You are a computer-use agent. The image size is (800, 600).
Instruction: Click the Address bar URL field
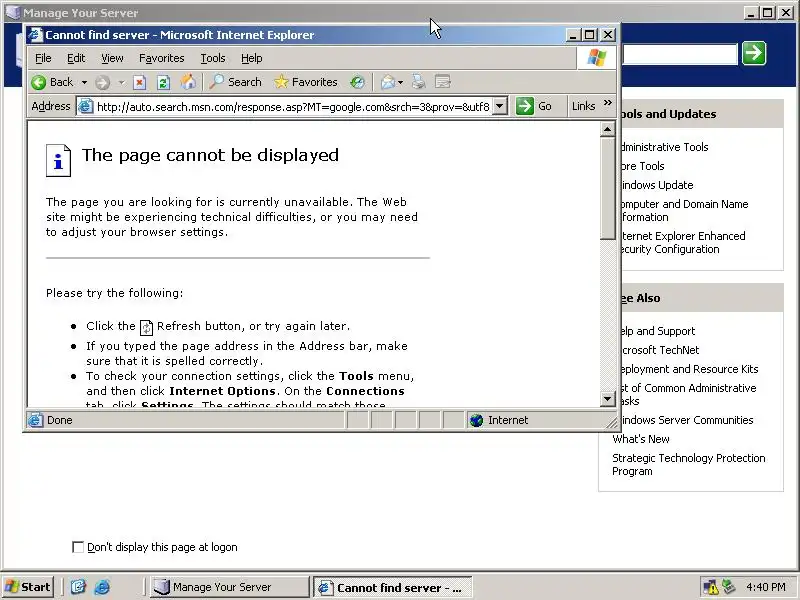(293, 106)
